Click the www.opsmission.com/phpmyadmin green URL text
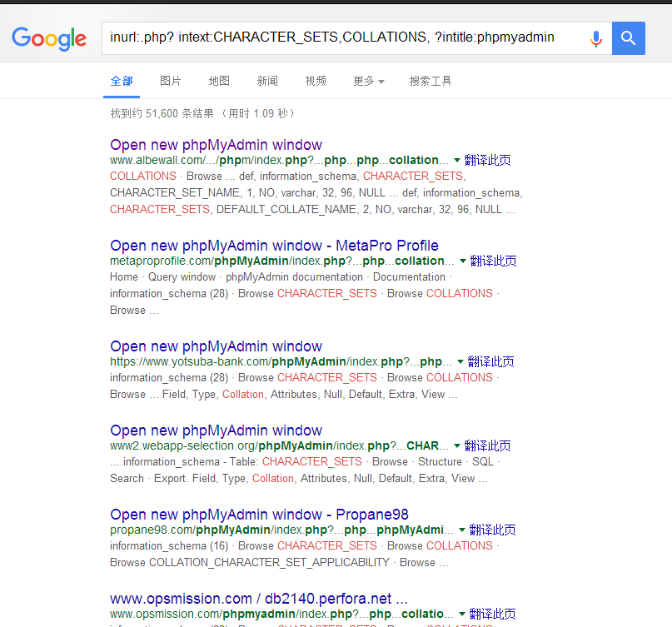This screenshot has height=627, width=672. (x=281, y=614)
